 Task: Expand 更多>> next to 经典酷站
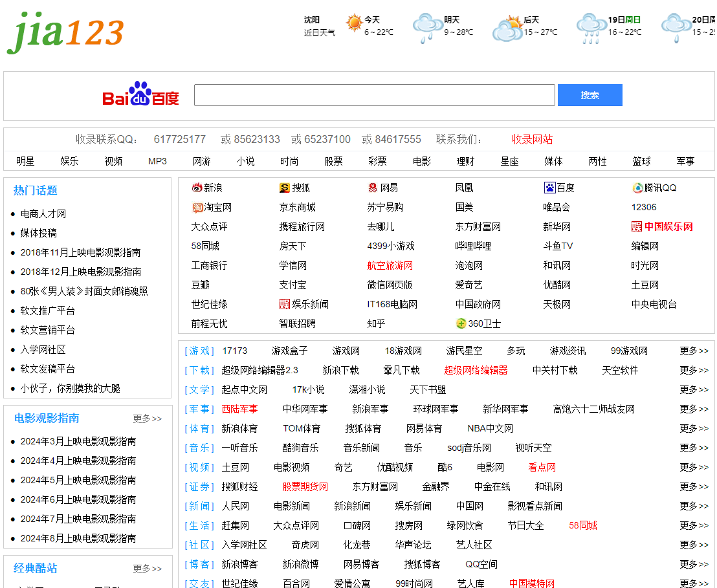click(x=148, y=569)
